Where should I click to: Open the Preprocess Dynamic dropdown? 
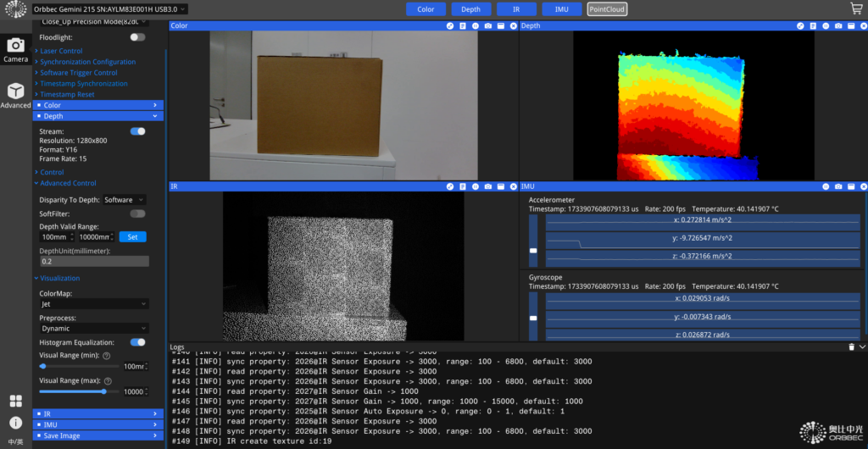(94, 329)
